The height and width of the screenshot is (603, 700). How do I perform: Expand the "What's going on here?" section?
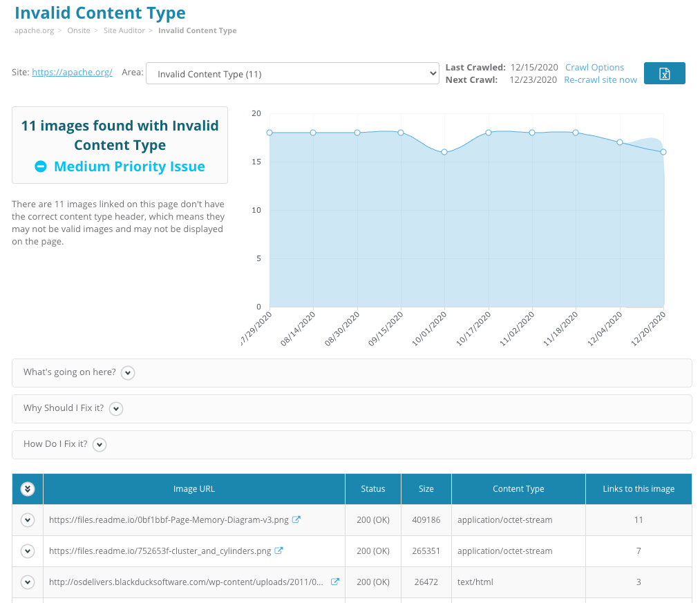[x=128, y=372]
